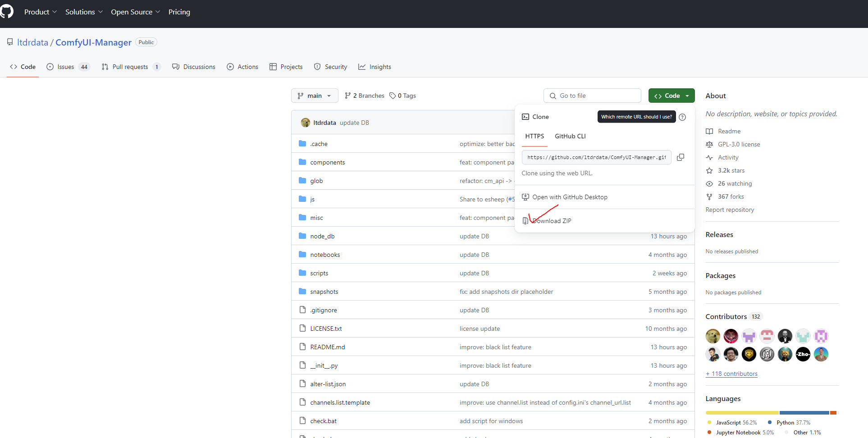Click the help question mark icon in Clone

tap(682, 117)
